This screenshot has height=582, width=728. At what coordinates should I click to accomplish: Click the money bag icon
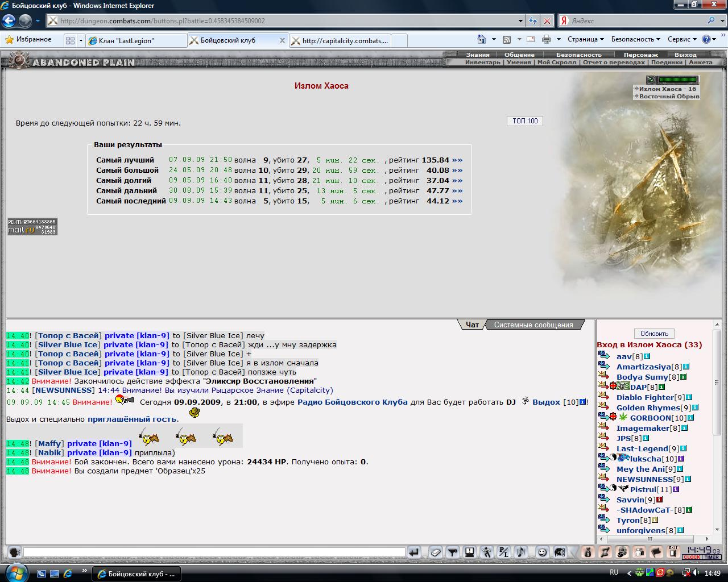click(x=588, y=552)
